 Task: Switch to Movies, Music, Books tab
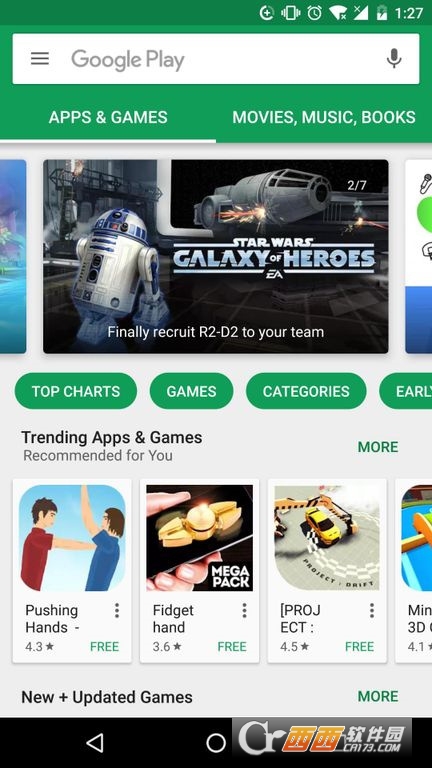tap(324, 117)
